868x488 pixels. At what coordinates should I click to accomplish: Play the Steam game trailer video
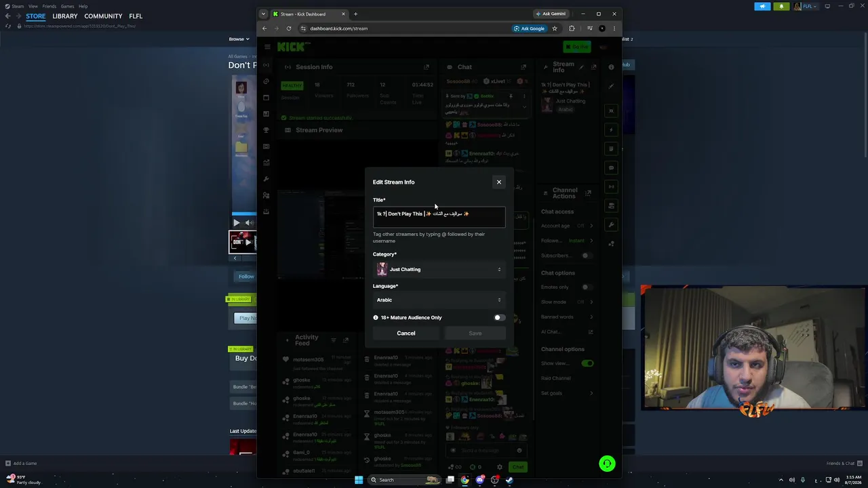[x=236, y=223]
